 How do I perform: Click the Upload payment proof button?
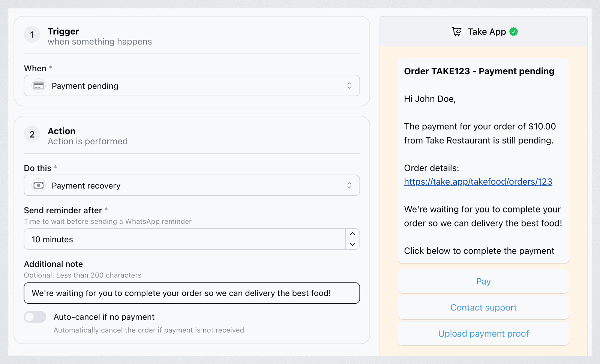[x=483, y=334]
